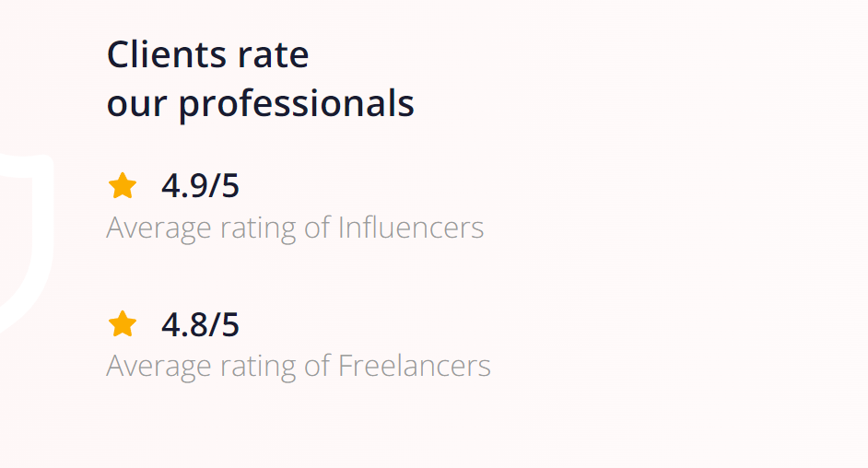Click the "Average rating of Influencers" caption

[295, 227]
